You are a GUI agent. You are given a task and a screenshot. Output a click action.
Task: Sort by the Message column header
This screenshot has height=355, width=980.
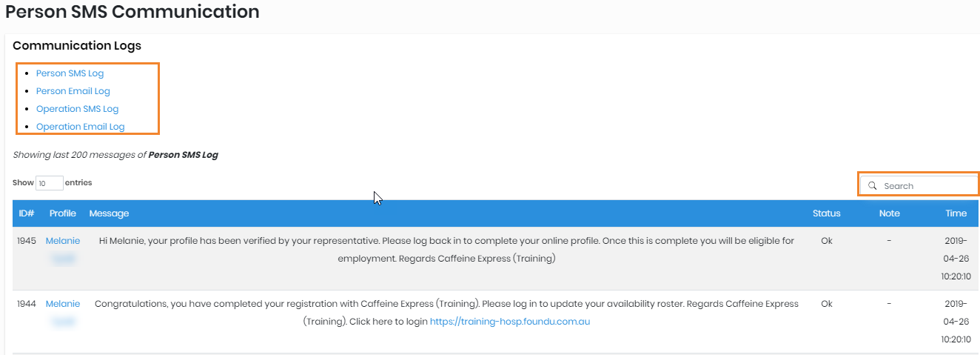click(x=109, y=213)
